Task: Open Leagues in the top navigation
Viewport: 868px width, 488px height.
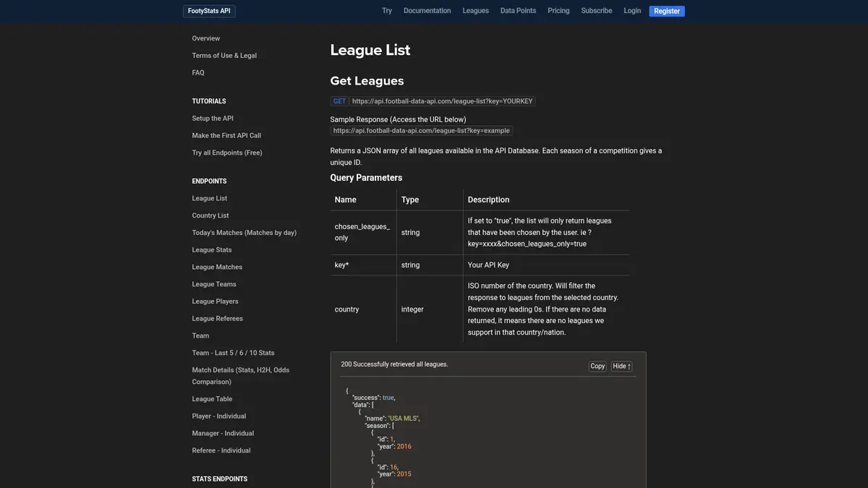Action: (476, 11)
